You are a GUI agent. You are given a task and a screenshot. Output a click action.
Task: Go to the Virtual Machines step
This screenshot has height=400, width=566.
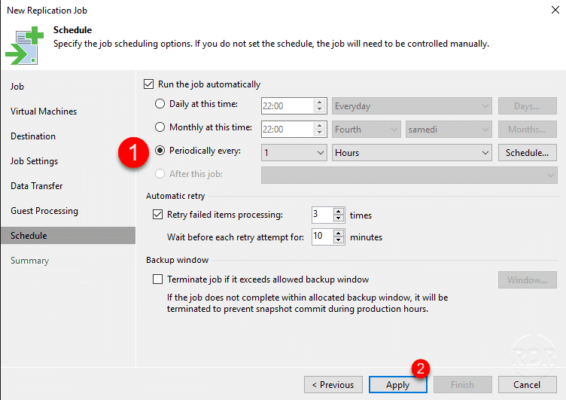[x=44, y=111]
